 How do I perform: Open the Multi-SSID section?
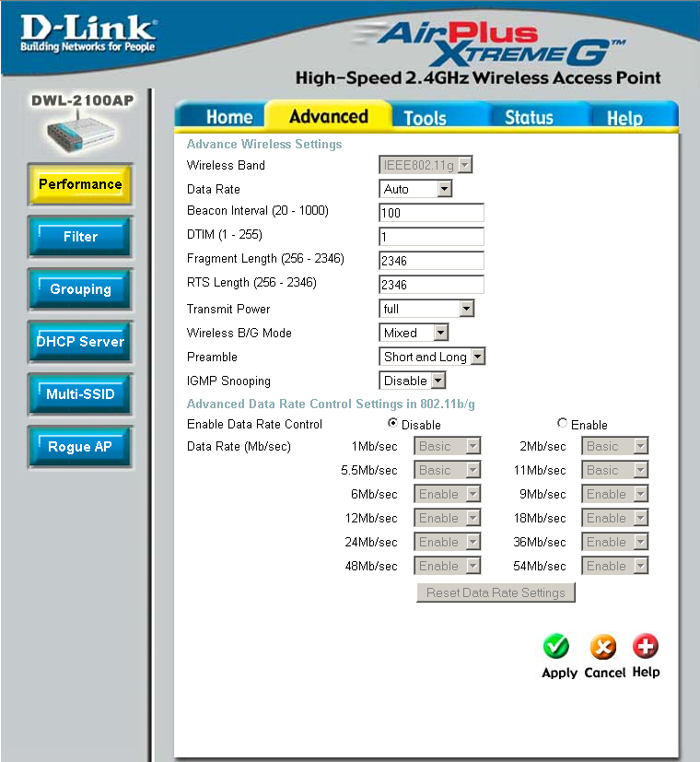(80, 394)
